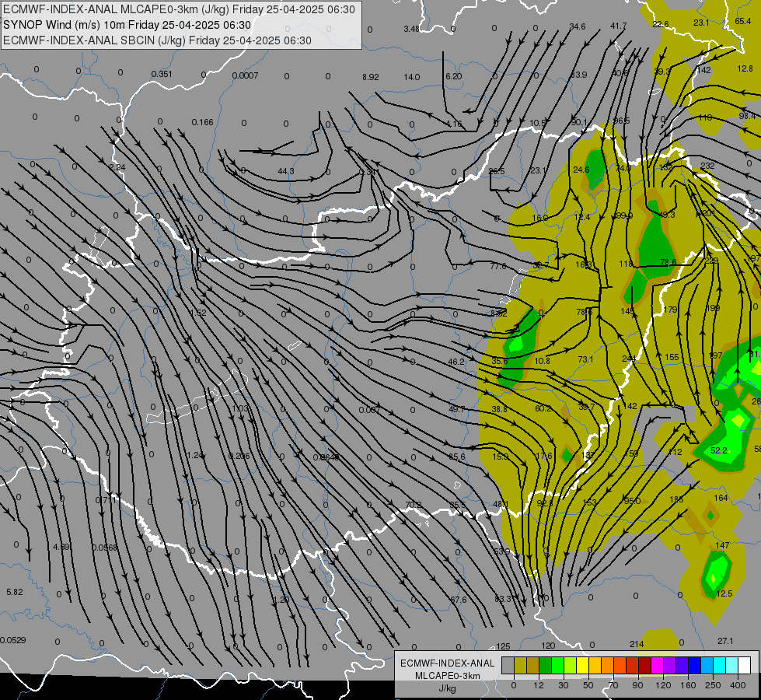Click the 'J/kg' unit label in the legend

pyautogui.click(x=447, y=688)
